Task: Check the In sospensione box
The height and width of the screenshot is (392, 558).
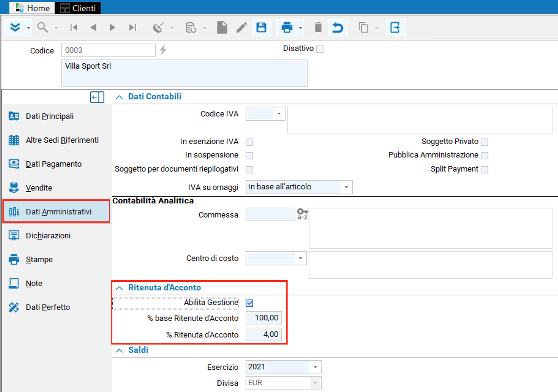Action: point(250,156)
